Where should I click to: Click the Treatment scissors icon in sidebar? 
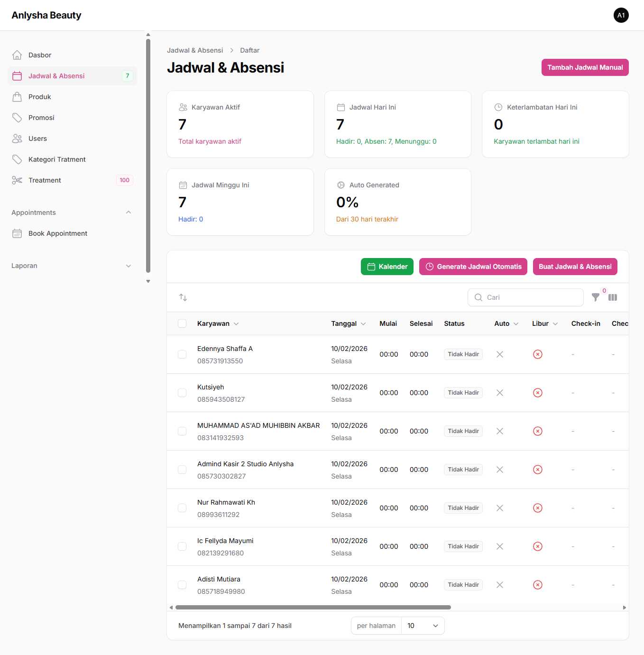17,180
